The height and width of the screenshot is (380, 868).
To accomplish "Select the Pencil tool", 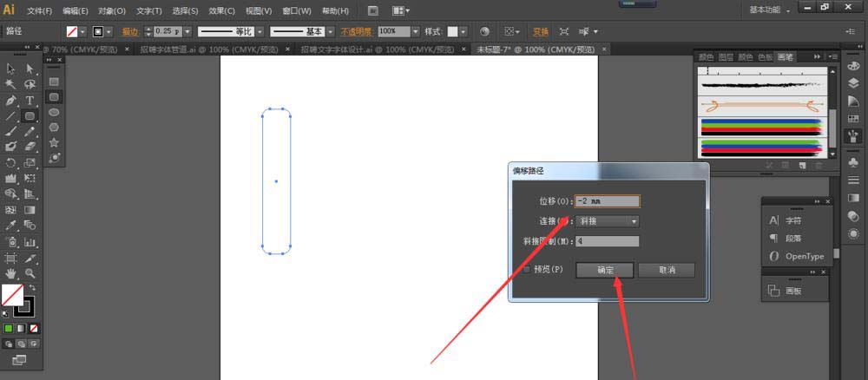I will click(30, 131).
